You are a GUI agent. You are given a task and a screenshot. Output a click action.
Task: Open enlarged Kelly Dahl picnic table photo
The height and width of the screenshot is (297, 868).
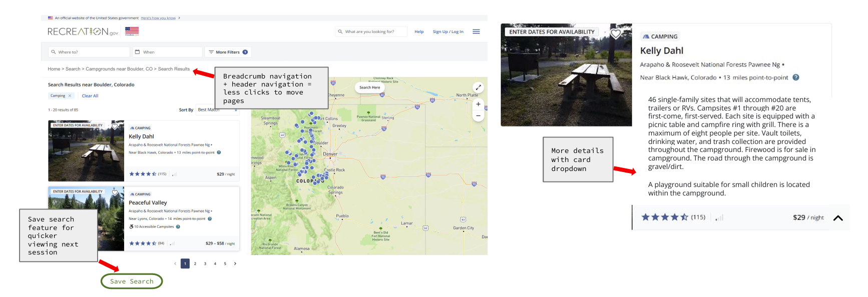566,75
